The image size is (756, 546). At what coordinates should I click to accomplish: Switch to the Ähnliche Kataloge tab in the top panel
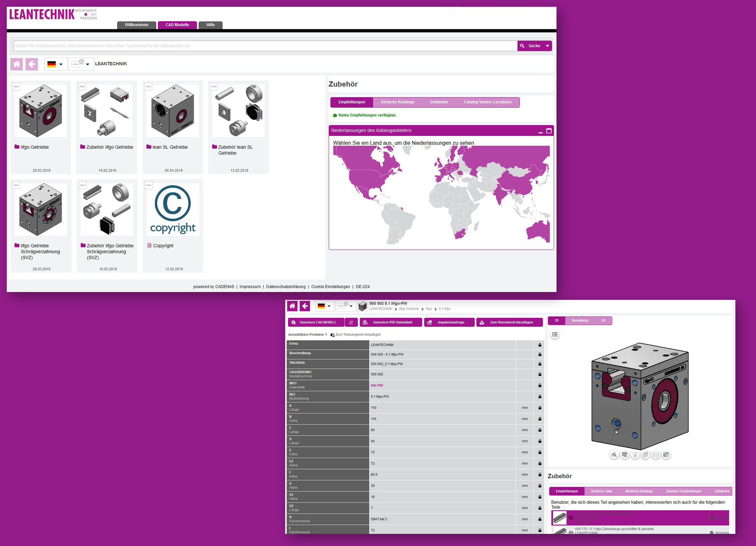pos(397,102)
